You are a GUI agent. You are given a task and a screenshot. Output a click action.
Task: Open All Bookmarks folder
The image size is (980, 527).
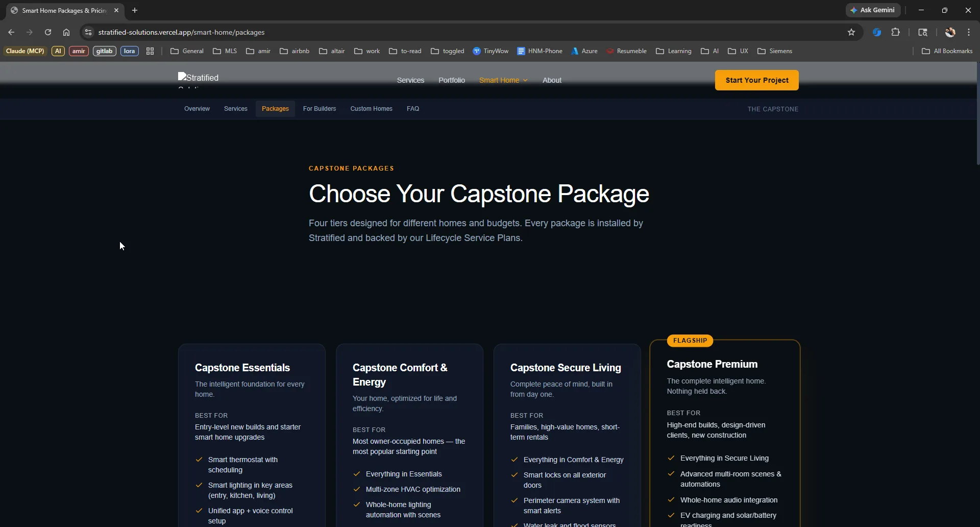(x=947, y=51)
